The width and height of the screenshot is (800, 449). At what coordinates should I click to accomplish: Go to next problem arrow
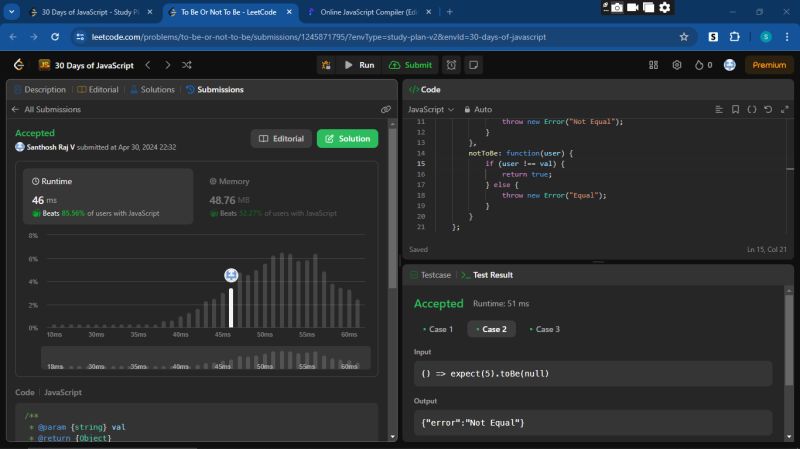point(167,65)
